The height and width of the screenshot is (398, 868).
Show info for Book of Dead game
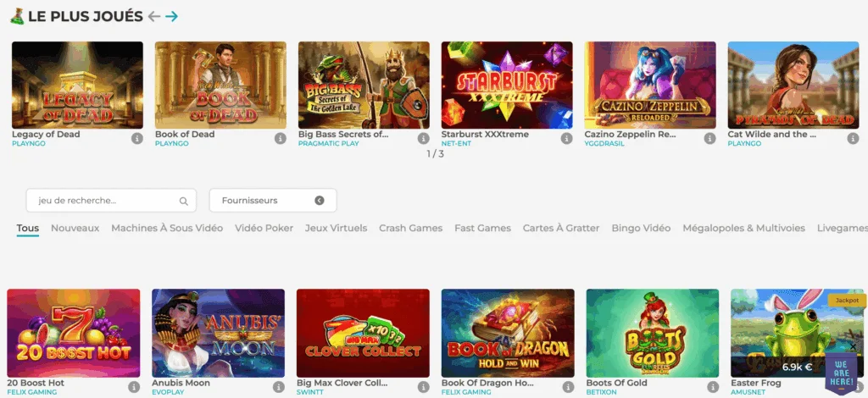coord(280,138)
